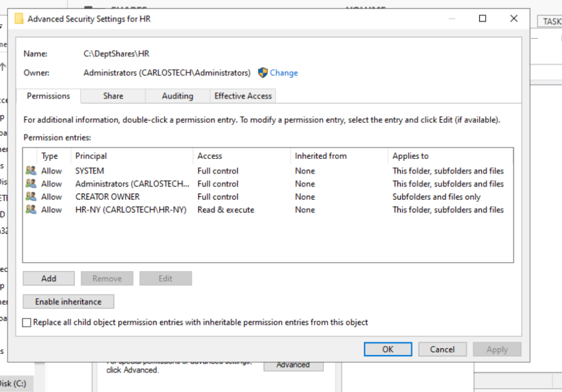This screenshot has height=392, width=562.
Task: Click the UAC shield icon beside Change
Action: pos(263,72)
